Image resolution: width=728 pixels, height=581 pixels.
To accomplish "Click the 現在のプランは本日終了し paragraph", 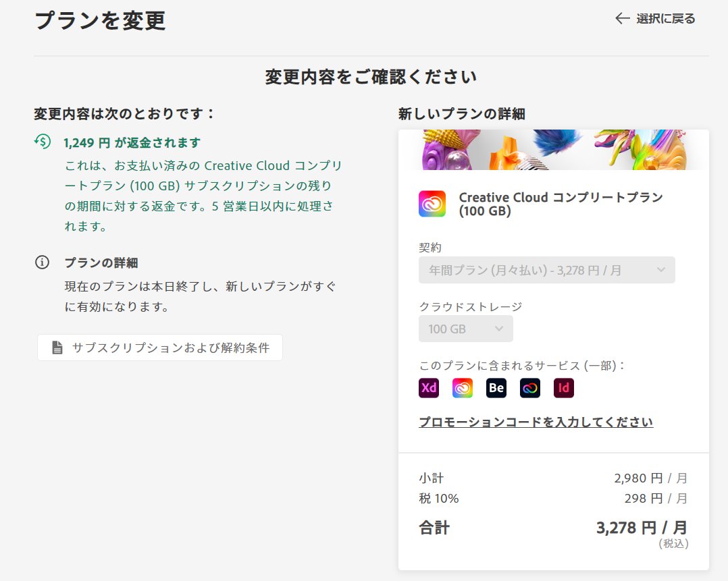I will (200, 296).
